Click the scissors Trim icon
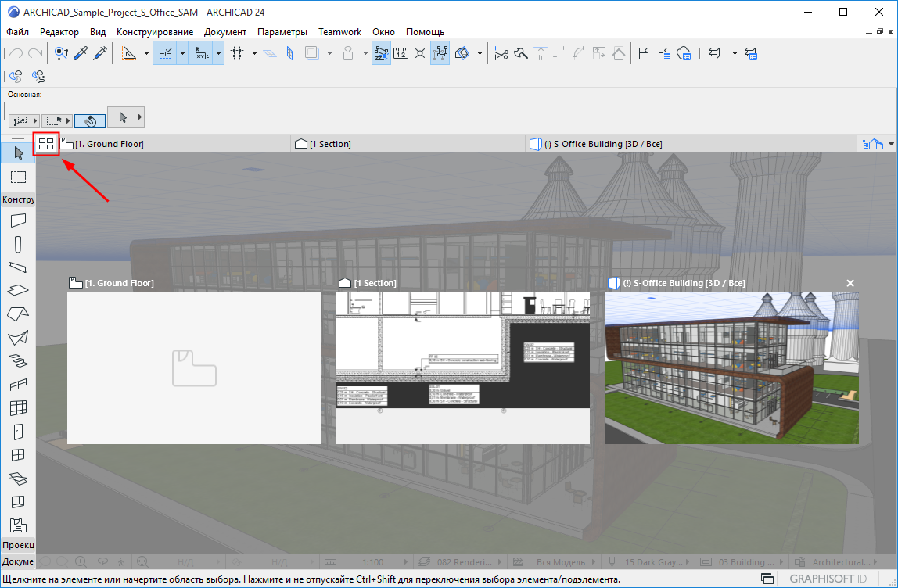The height and width of the screenshot is (588, 898). pos(501,54)
